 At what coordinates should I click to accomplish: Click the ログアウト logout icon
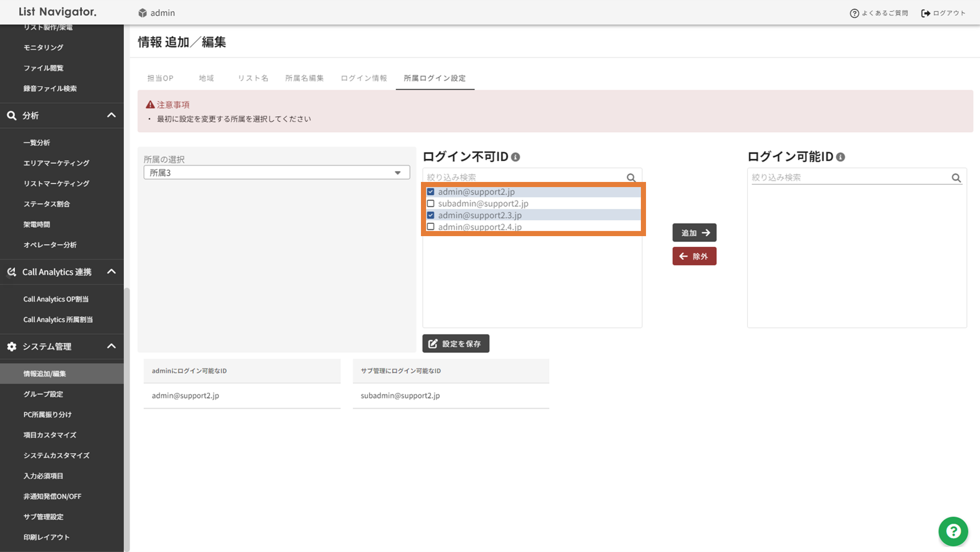(x=925, y=13)
